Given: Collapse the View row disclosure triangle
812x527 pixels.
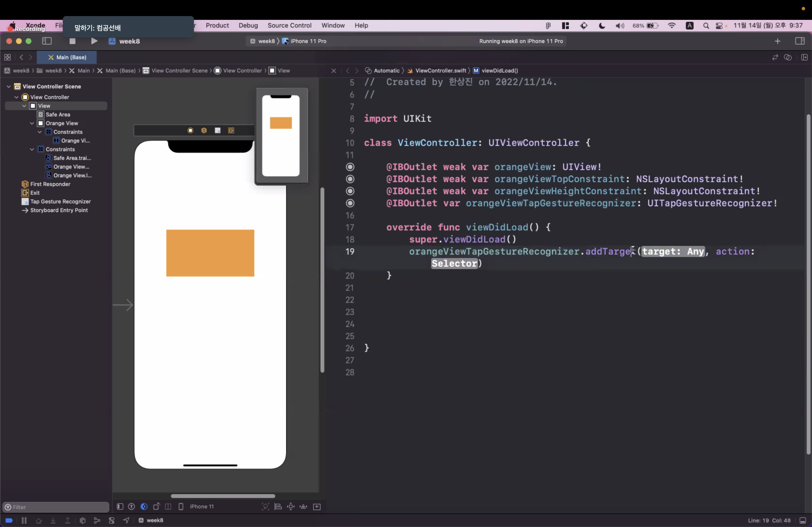Looking at the screenshot, I should pos(24,106).
